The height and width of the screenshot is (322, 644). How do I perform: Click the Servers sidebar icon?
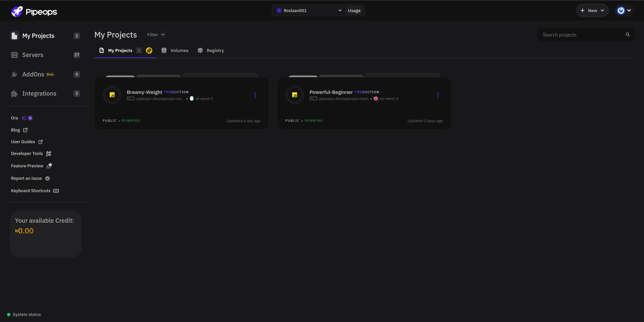[14, 55]
